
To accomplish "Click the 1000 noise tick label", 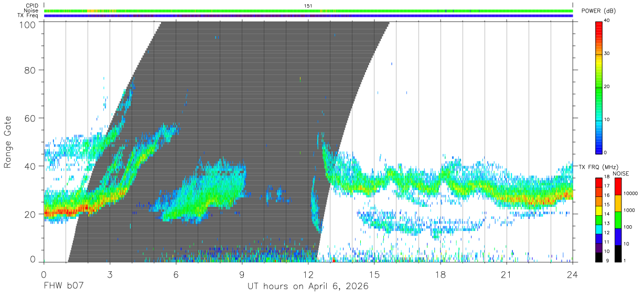I will click(x=630, y=210).
